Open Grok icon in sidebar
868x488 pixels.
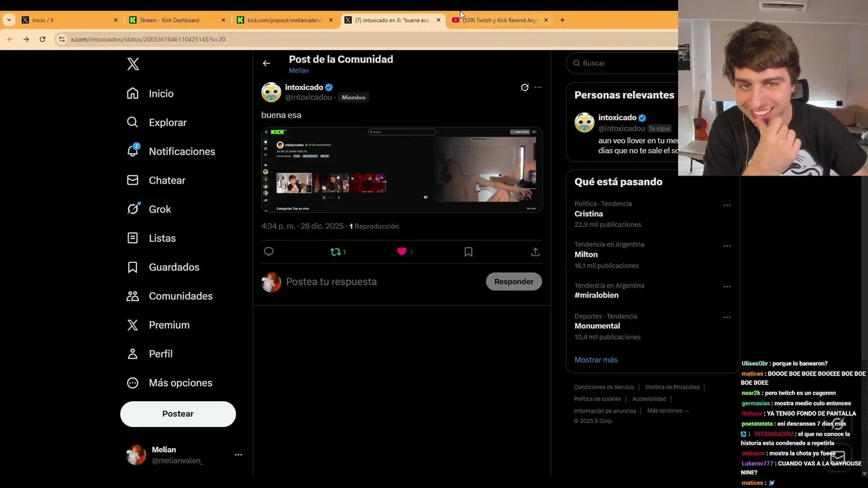133,209
